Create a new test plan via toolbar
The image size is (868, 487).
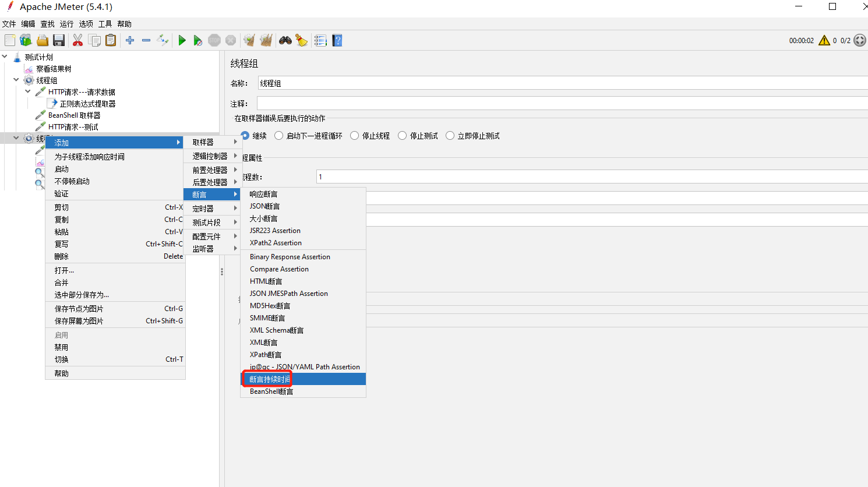pyautogui.click(x=10, y=40)
